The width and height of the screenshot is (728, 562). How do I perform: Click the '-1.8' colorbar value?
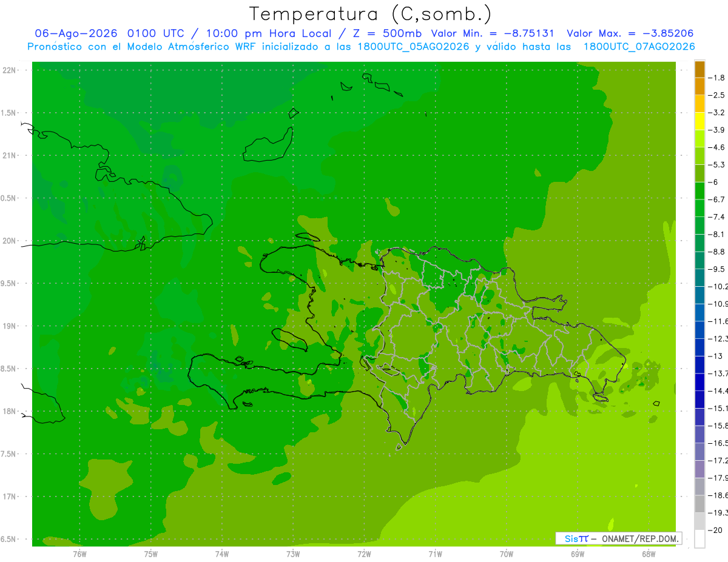pyautogui.click(x=716, y=78)
